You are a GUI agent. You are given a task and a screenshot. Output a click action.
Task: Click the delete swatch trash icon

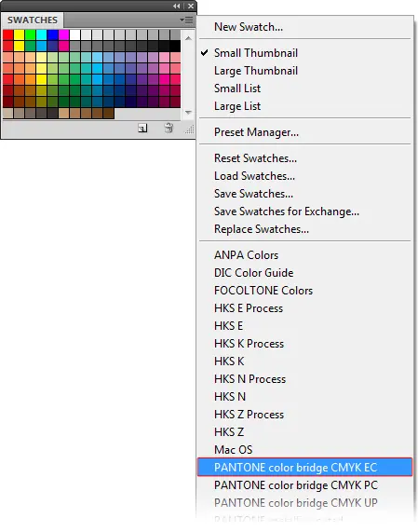(169, 128)
